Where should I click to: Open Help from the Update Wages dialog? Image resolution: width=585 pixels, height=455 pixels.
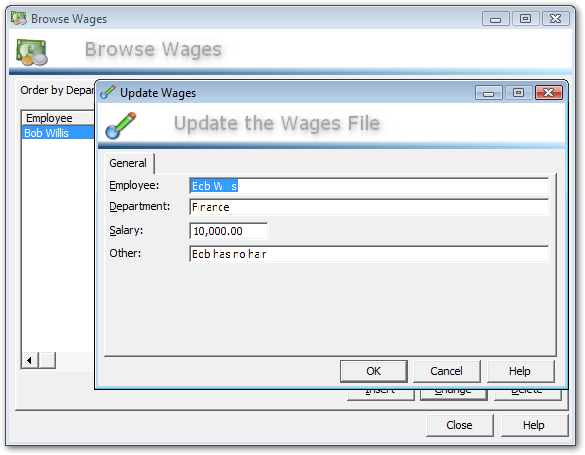[x=520, y=371]
